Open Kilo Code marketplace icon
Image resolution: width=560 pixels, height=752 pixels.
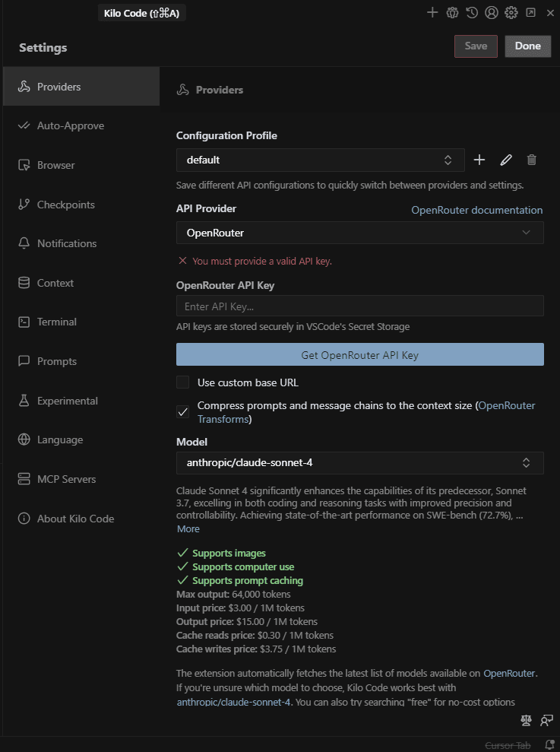pyautogui.click(x=452, y=12)
